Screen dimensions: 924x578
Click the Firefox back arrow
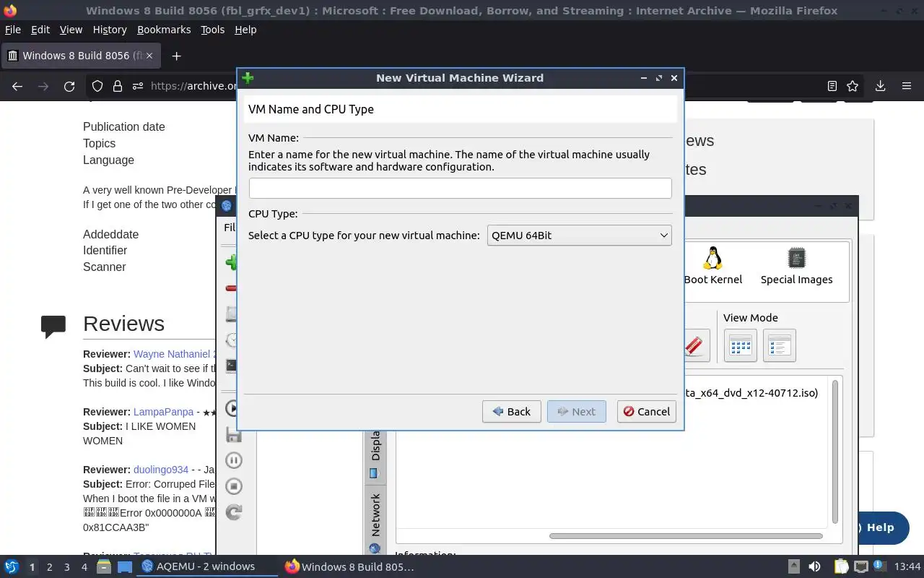[17, 86]
